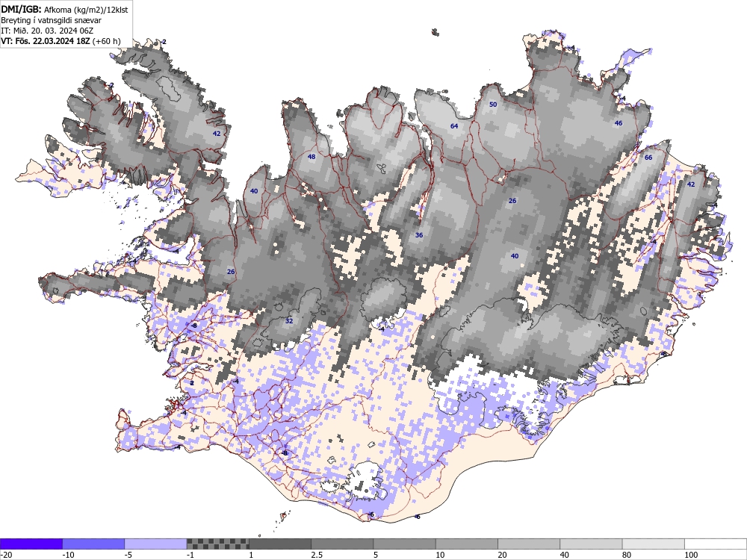Click the '80' legend scale label
Viewport: 747px width, 560px height.
tap(627, 555)
